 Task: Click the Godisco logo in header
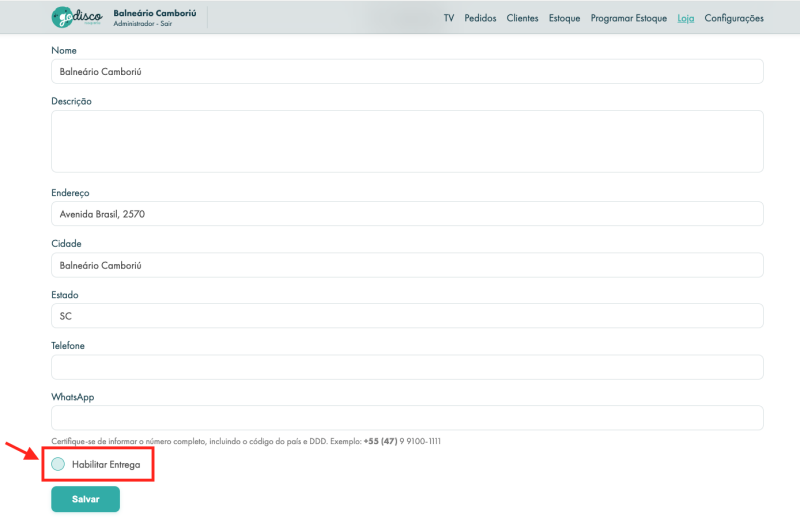[x=77, y=18]
